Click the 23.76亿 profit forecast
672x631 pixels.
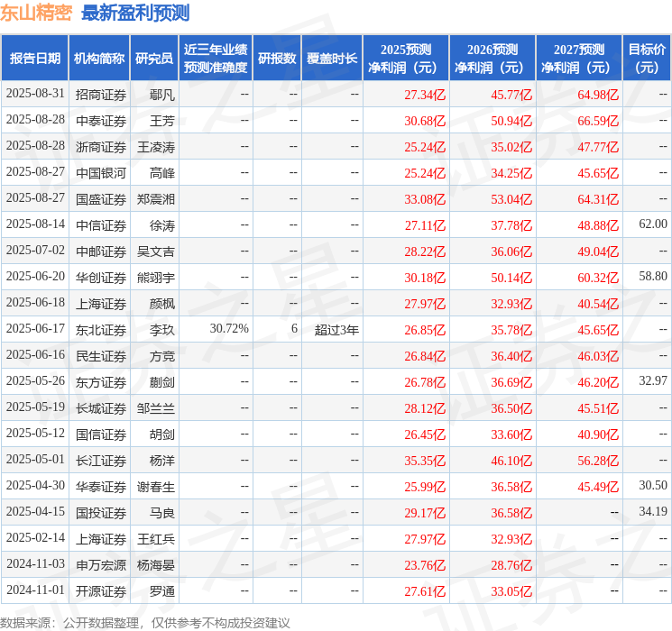click(425, 565)
